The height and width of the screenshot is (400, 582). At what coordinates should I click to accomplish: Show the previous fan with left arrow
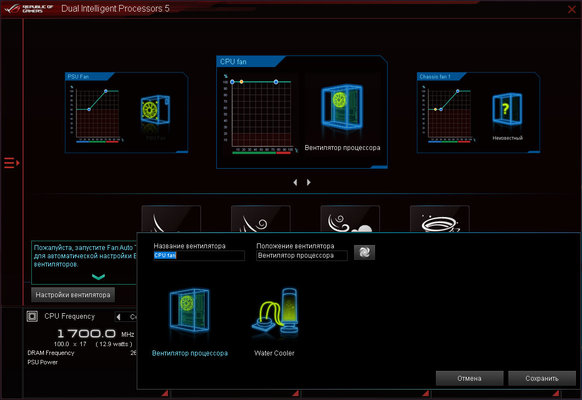pos(295,182)
